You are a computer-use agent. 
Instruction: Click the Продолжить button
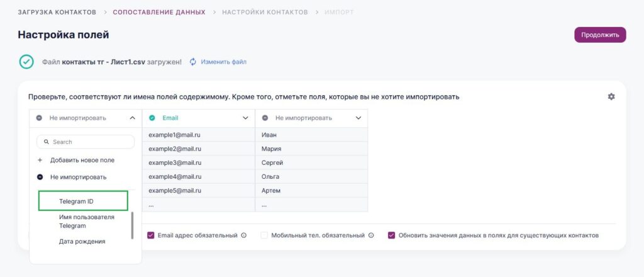[600, 35]
